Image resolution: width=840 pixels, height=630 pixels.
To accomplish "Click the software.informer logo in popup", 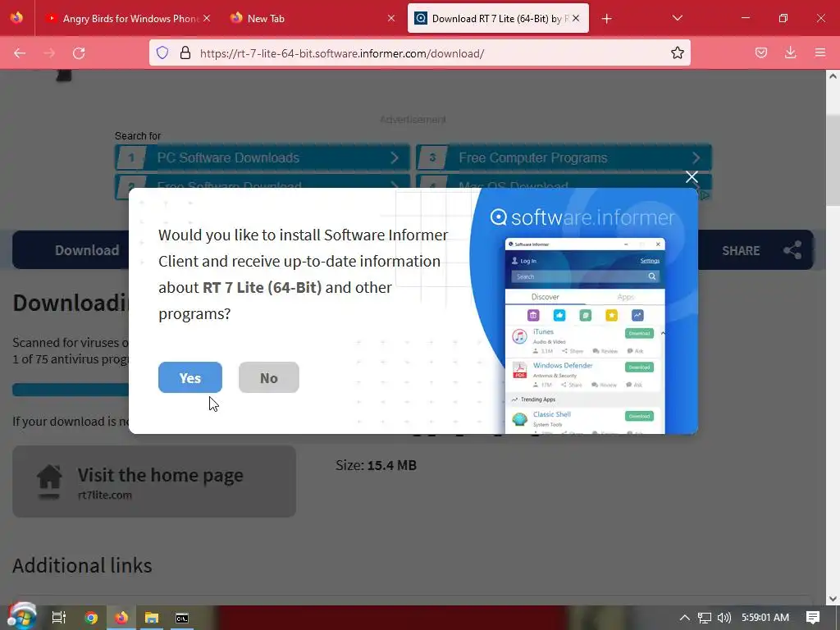I will point(582,217).
